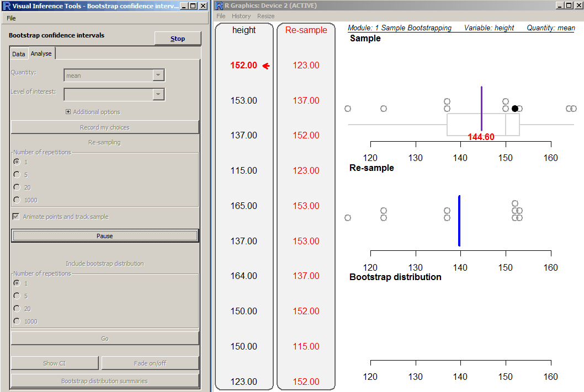
Task: Open the Quantity dropdown showing mean
Action: [x=158, y=76]
